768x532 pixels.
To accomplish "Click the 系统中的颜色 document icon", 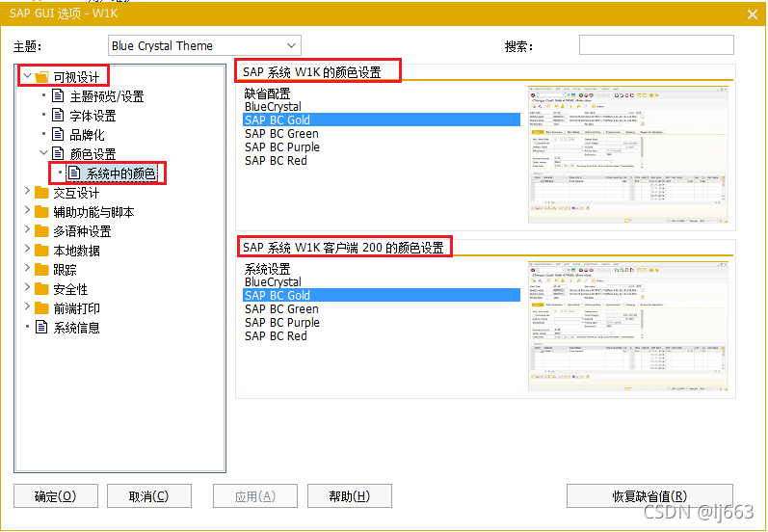I will click(74, 173).
